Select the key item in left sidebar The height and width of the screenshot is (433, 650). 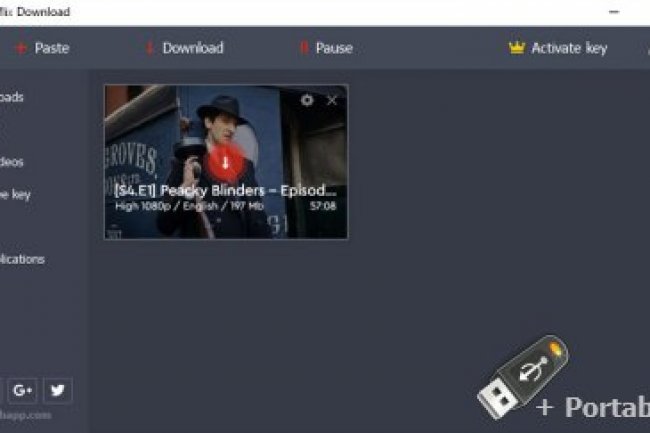click(15, 194)
